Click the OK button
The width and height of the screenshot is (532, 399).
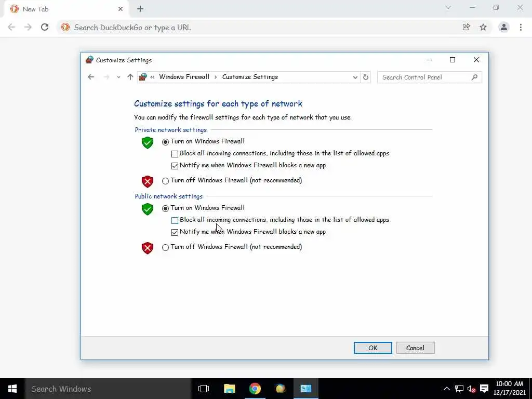point(373,348)
